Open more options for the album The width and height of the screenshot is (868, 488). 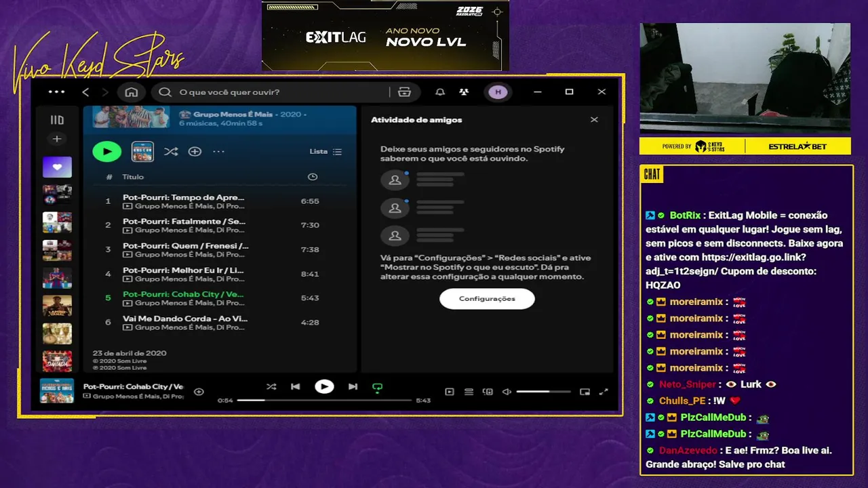(218, 151)
